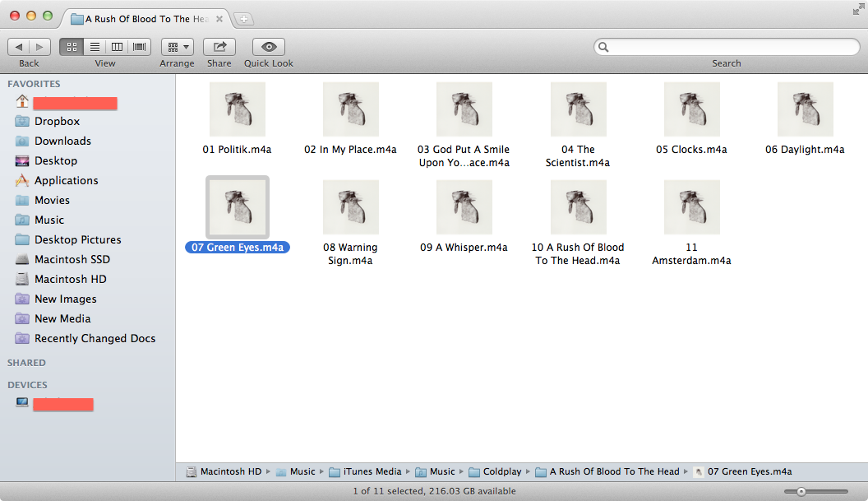
Task: Go back with the left arrow button
Action: (x=18, y=47)
